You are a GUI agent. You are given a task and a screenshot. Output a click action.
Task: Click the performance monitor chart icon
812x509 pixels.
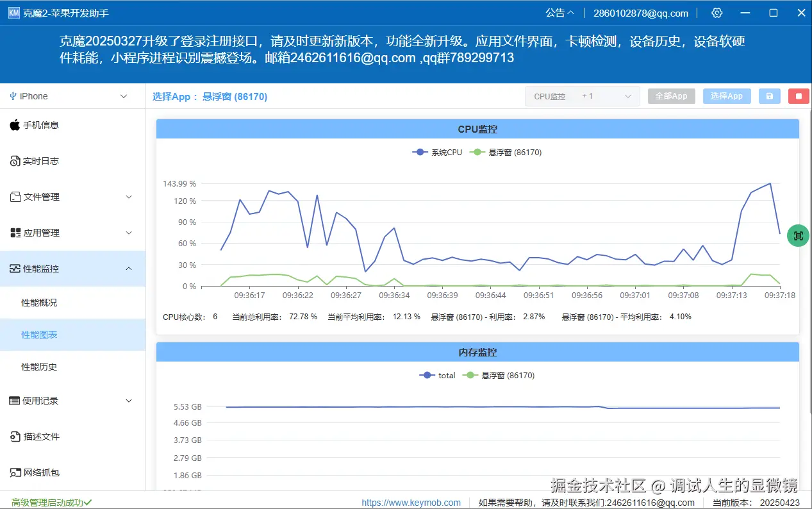[15, 269]
